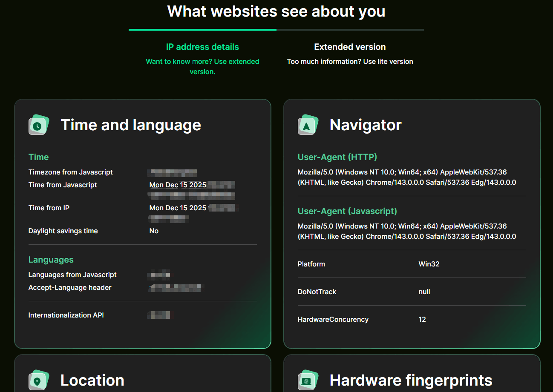
Task: Click the User-Agent (Javascript) section heading
Action: point(347,211)
